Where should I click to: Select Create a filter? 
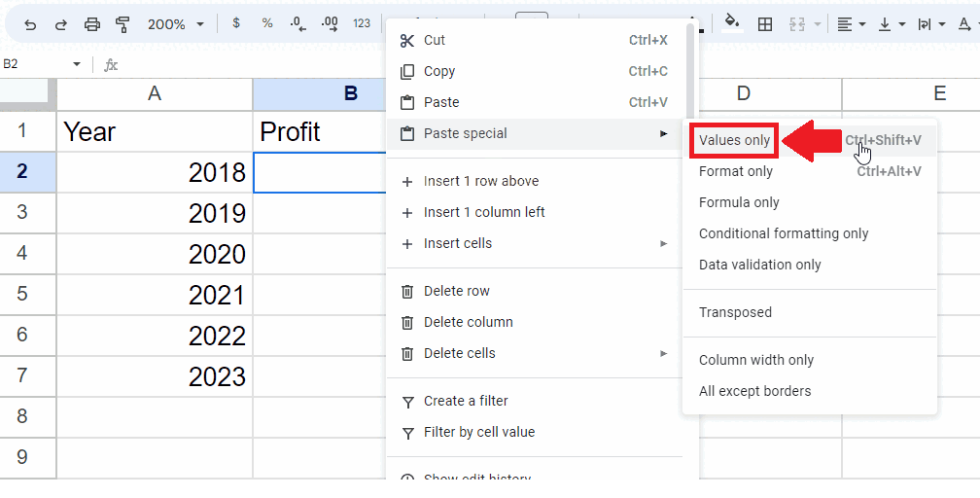(535, 401)
